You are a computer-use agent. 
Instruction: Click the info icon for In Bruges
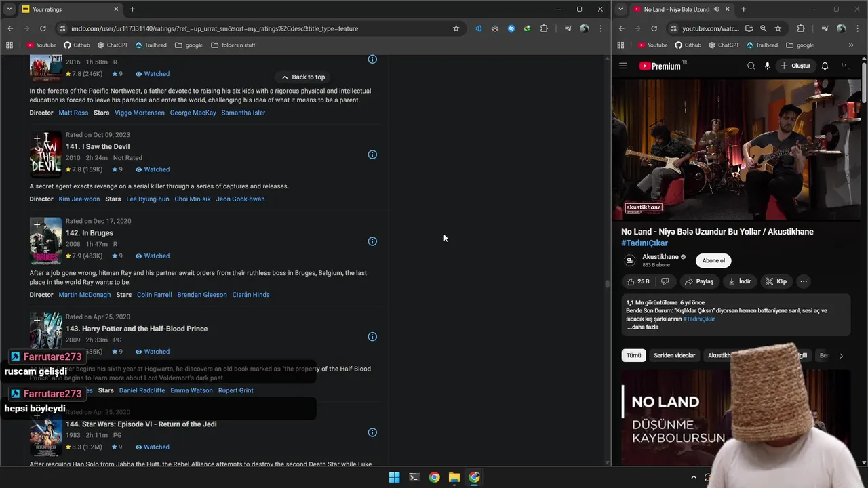click(x=372, y=241)
